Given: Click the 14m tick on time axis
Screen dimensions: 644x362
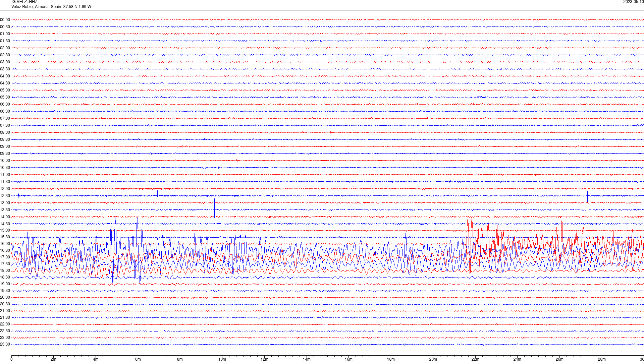Looking at the screenshot, I should pyautogui.click(x=307, y=359).
